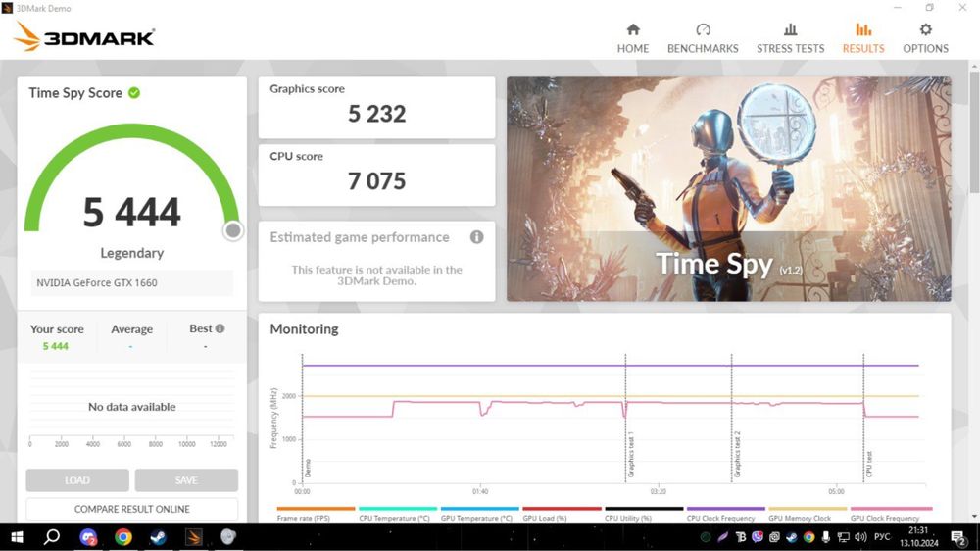Click COMPARE RESULT ONLINE
This screenshot has height=551, width=980.
[132, 509]
